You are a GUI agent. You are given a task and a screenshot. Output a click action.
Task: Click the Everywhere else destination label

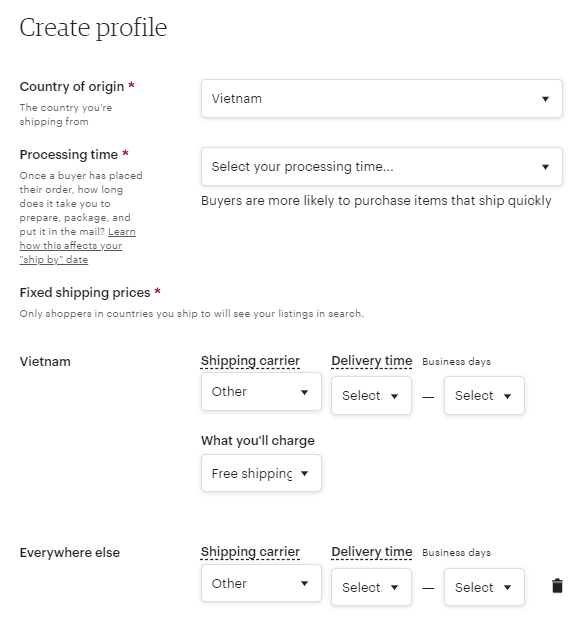[x=70, y=553]
